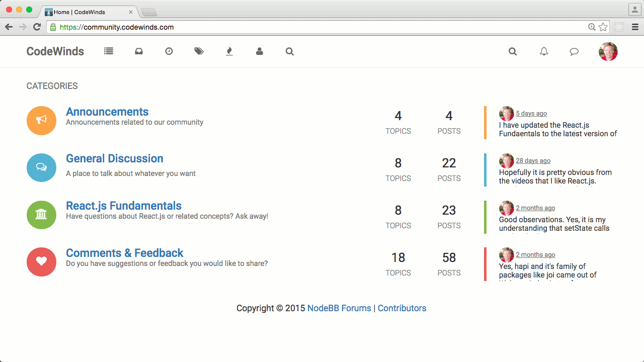The width and height of the screenshot is (644, 362).
Task: Click the zoom magnifier icon in address bar
Action: 592,27
